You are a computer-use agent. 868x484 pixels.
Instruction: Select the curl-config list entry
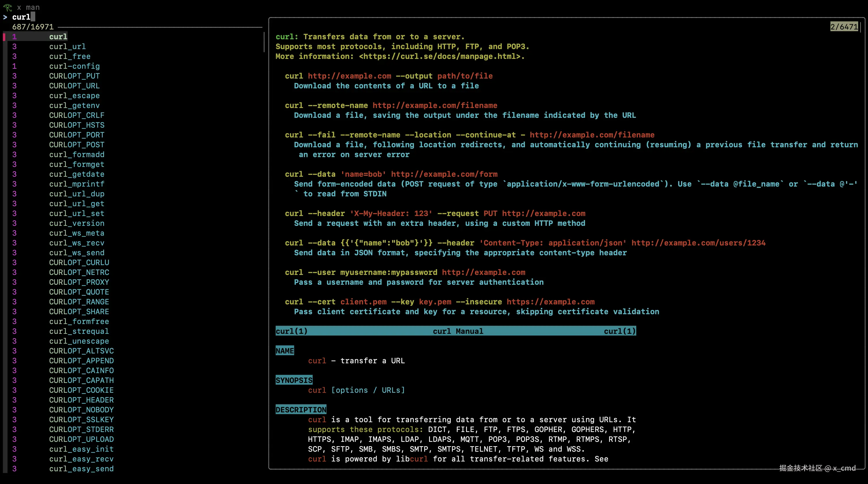pyautogui.click(x=74, y=66)
